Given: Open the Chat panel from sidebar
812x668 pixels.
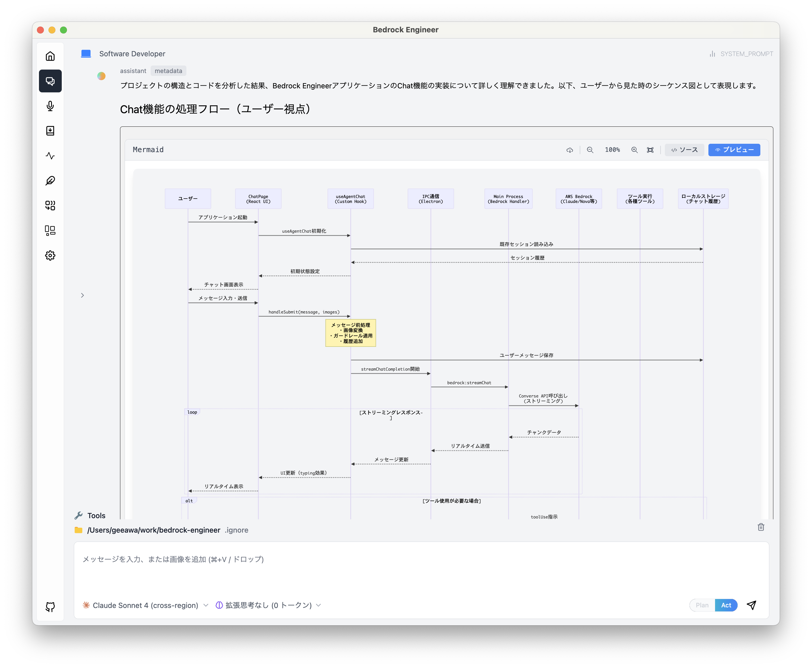Looking at the screenshot, I should coord(50,81).
